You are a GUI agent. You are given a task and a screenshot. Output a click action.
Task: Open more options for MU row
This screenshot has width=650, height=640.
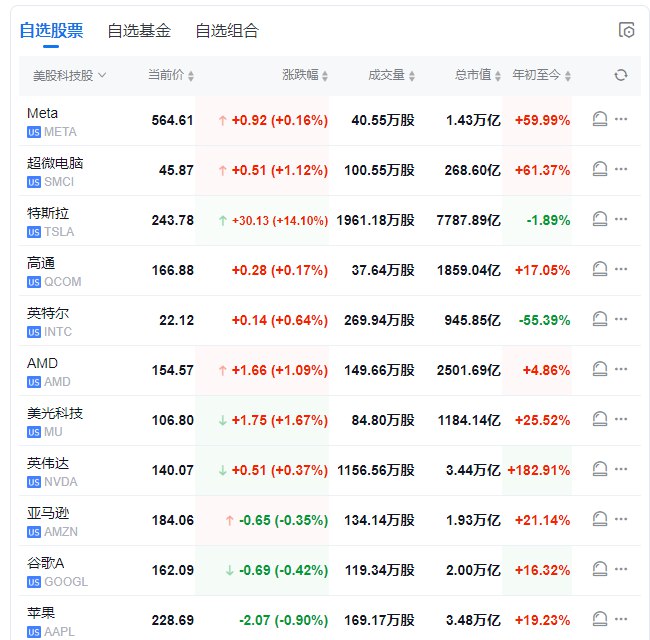(621, 419)
